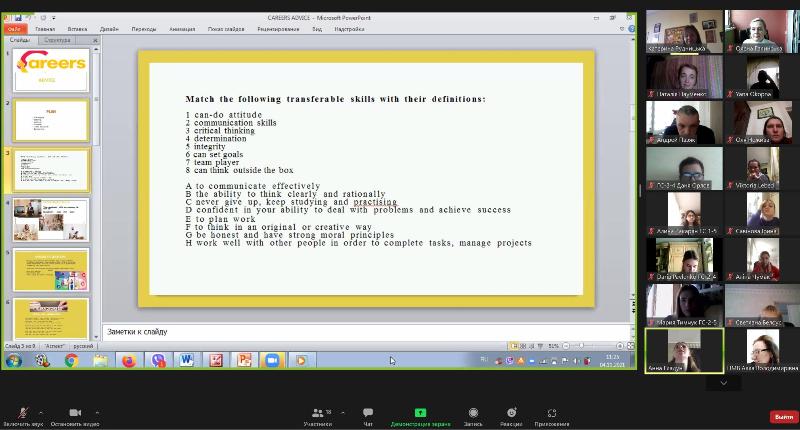The image size is (800, 430).
Task: Switch to Reading view icon
Action: tap(532, 346)
